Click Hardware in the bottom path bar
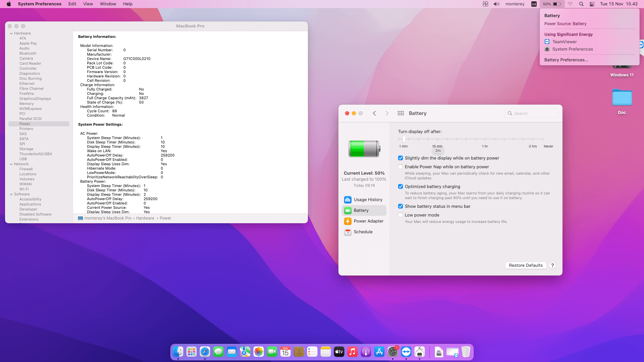 [x=145, y=218]
